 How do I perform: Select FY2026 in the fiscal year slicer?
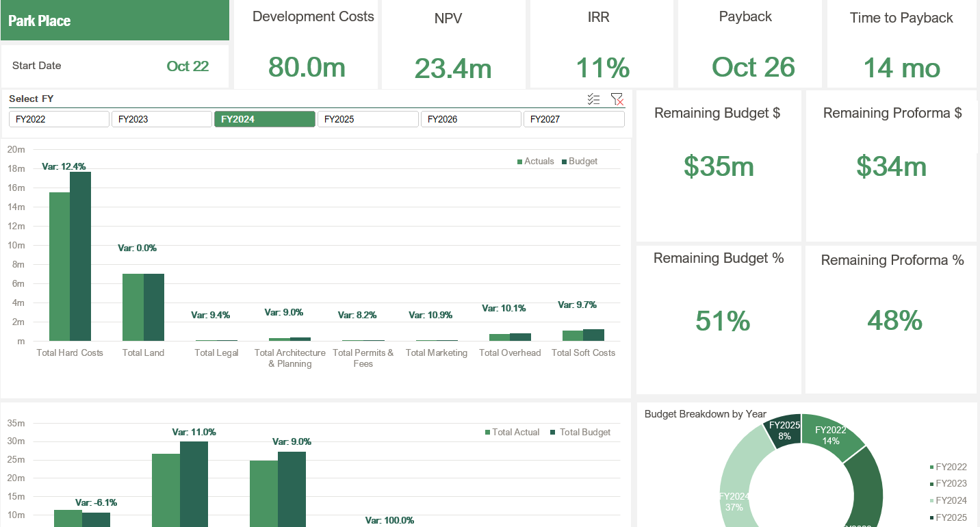(x=471, y=118)
